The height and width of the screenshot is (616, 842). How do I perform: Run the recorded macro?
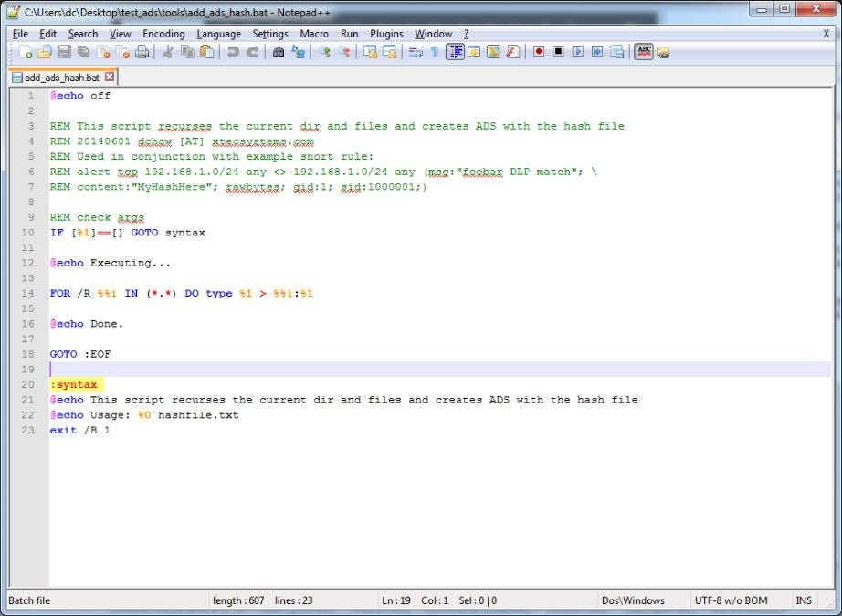(x=579, y=52)
